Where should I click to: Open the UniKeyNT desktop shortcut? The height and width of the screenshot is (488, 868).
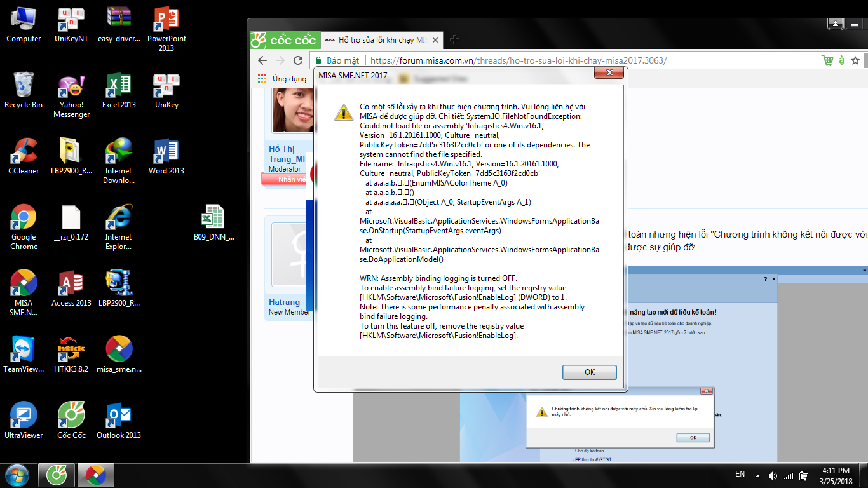pyautogui.click(x=71, y=25)
